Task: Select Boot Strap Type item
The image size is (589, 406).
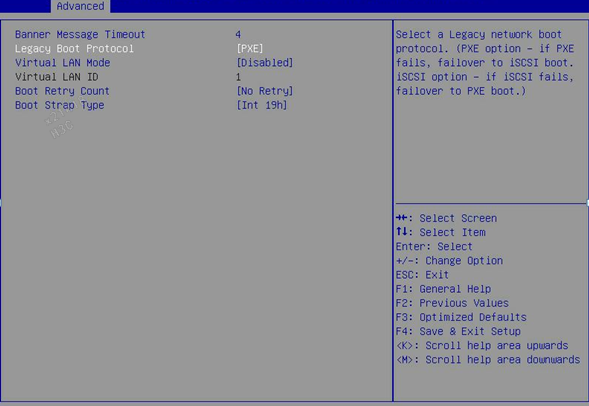Action: pyautogui.click(x=59, y=105)
